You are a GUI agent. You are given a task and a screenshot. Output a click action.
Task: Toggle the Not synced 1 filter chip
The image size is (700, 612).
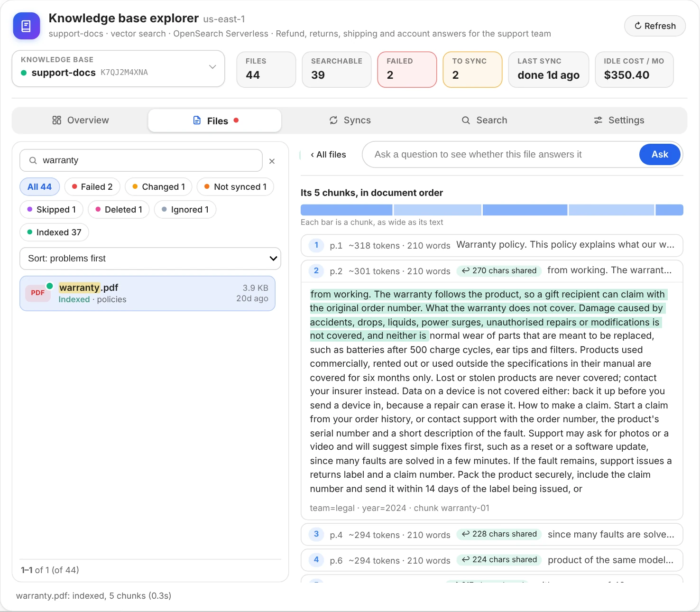click(235, 187)
